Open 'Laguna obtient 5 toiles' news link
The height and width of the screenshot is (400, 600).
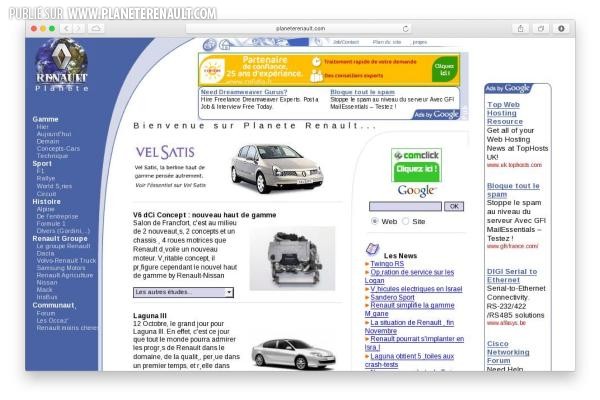[409, 360]
